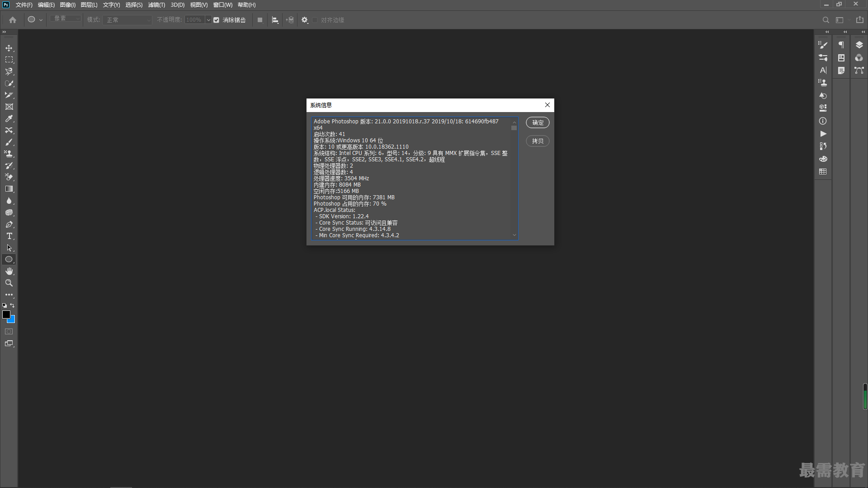Select the Gradient tool

pos(9,189)
